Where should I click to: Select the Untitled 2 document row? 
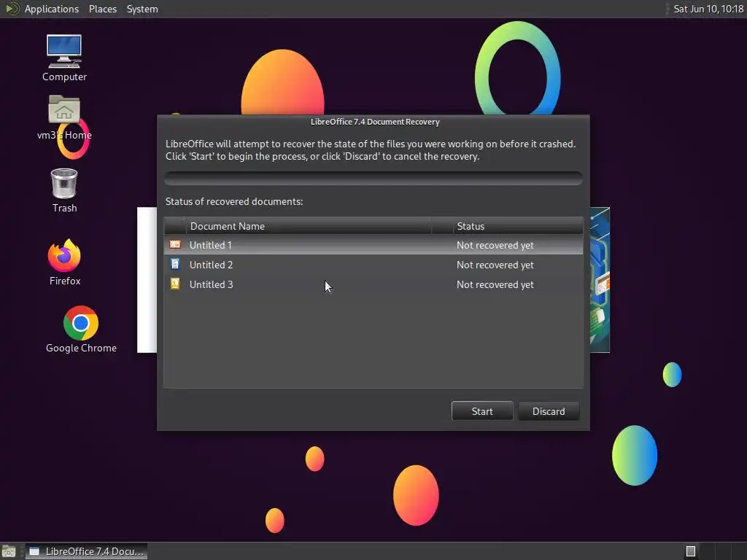click(x=373, y=265)
